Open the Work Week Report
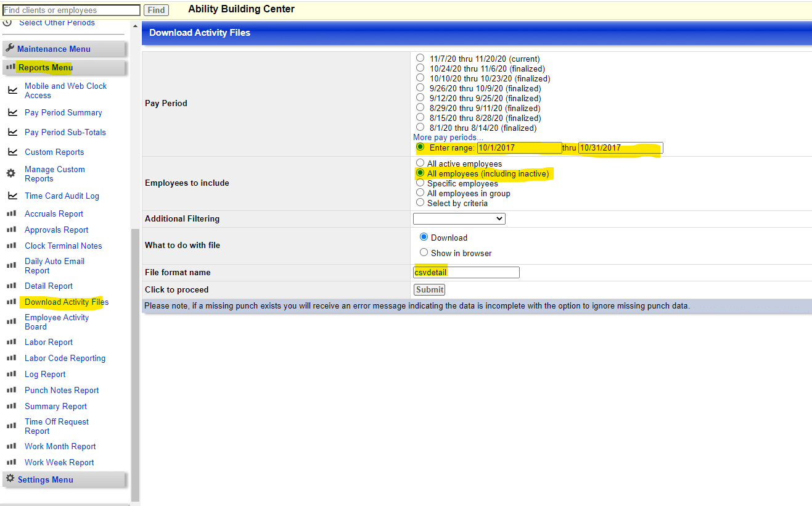The width and height of the screenshot is (812, 506). [59, 463]
